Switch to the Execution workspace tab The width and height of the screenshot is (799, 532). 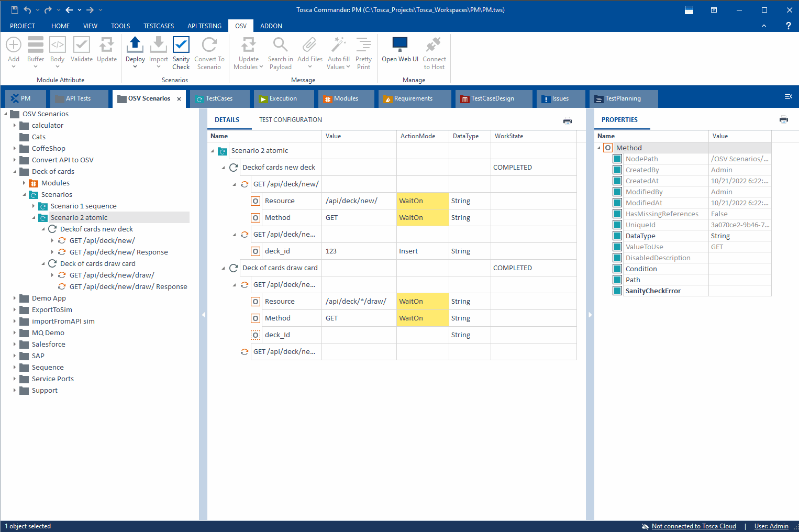tap(283, 98)
